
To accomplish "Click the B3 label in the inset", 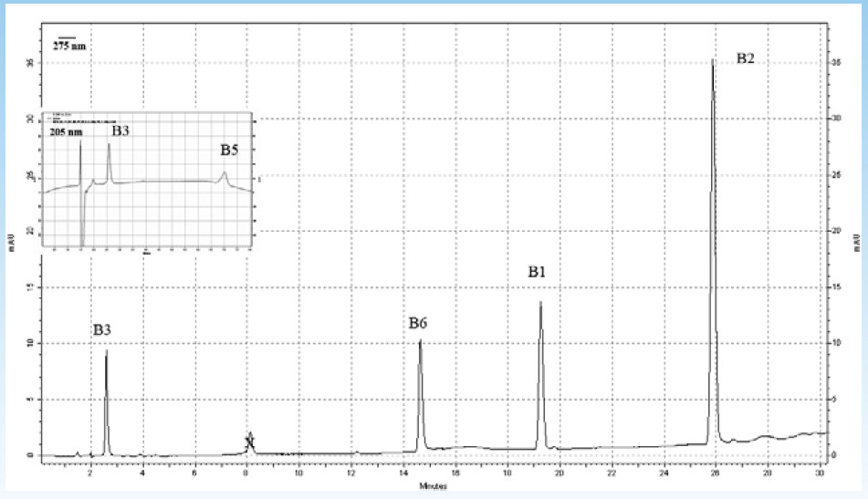I will [120, 131].
